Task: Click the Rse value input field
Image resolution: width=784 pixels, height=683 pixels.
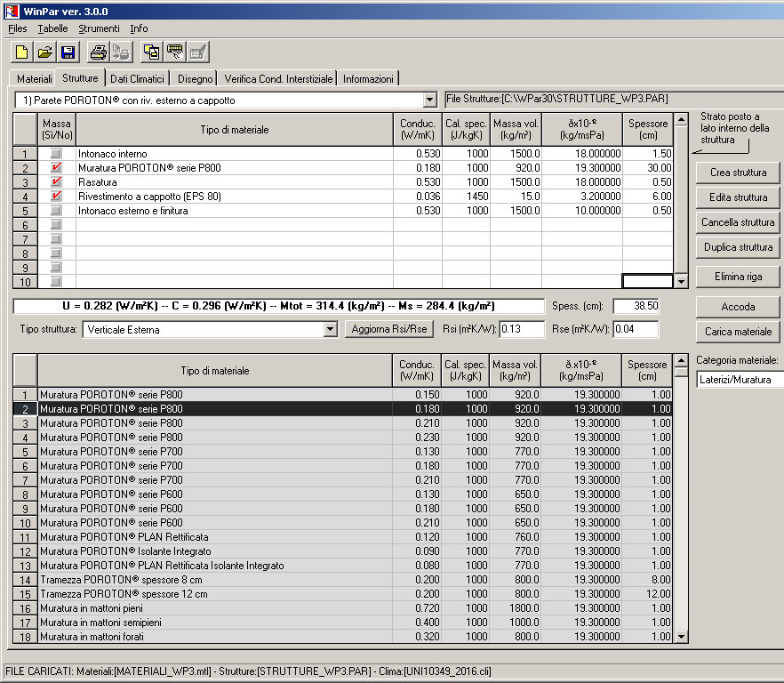Action: pyautogui.click(x=636, y=329)
